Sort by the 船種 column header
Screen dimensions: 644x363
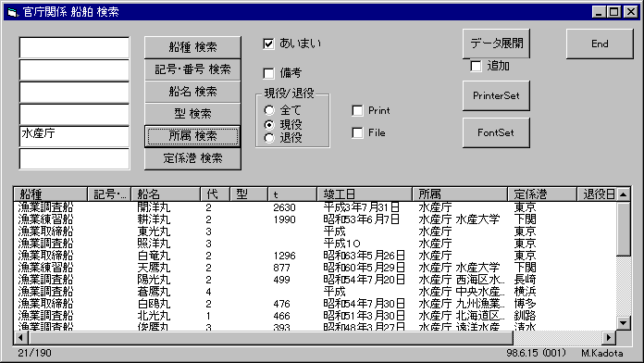[x=51, y=194]
